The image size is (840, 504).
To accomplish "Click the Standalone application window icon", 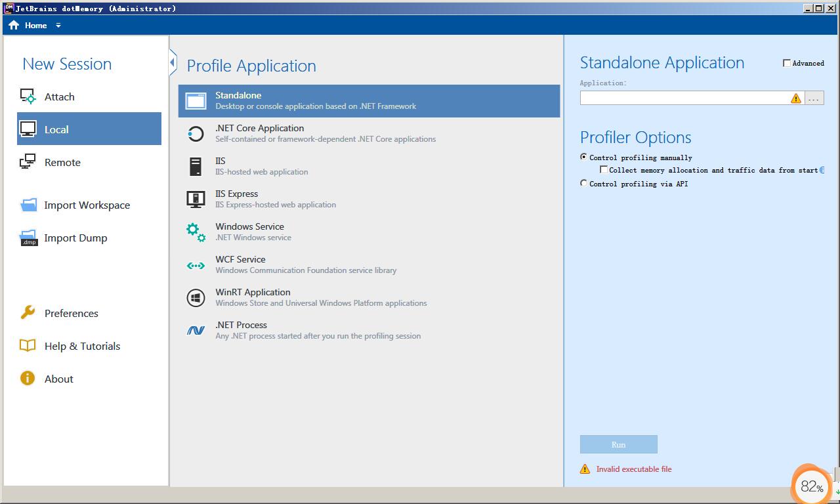I will pyautogui.click(x=196, y=100).
